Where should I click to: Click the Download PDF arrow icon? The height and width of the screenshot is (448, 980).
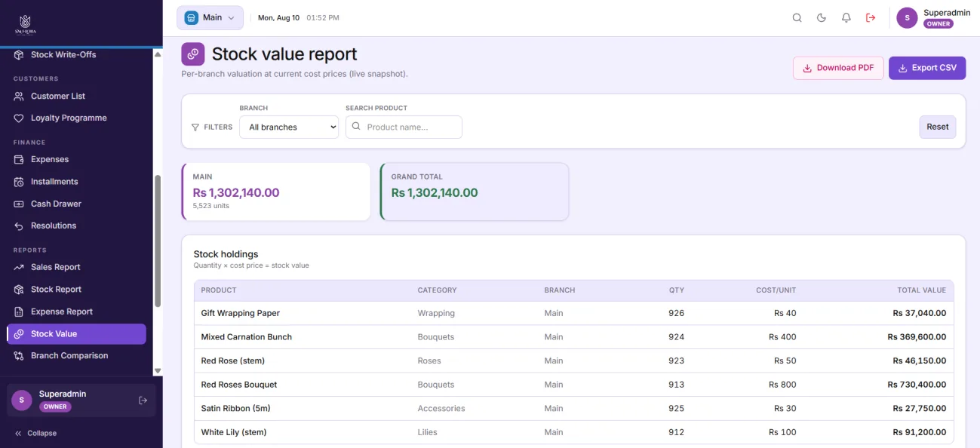click(807, 68)
